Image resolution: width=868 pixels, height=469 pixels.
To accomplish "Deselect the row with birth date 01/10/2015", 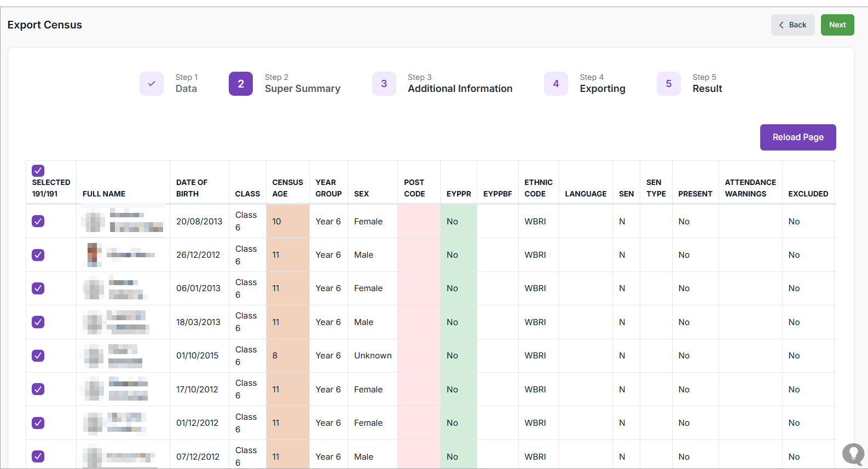I will click(38, 356).
